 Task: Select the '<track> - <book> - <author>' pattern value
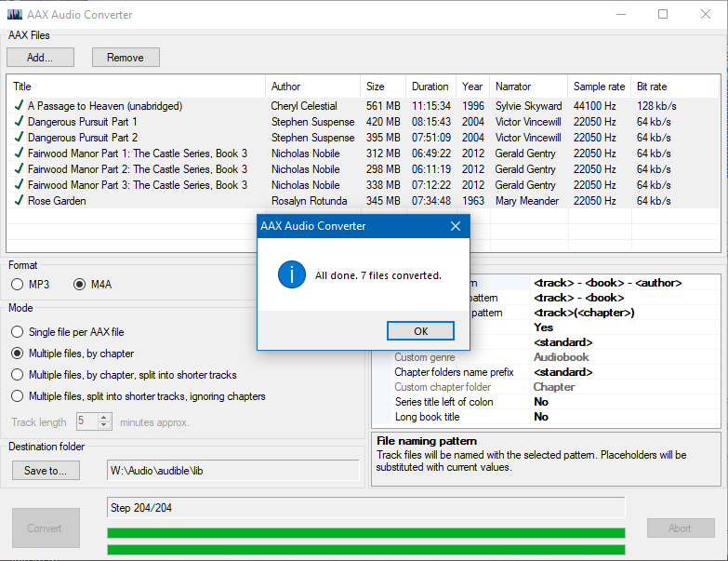tap(607, 283)
